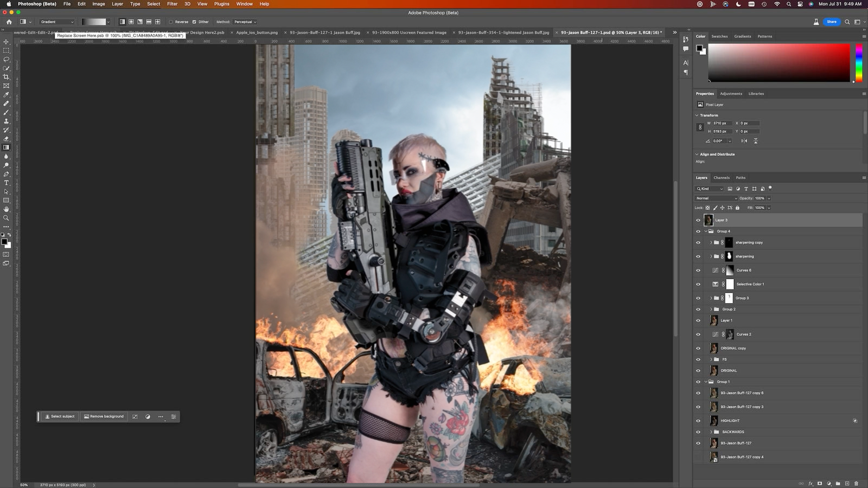Open the layer blend mode dropdown
This screenshot has width=868, height=488.
(x=717, y=198)
